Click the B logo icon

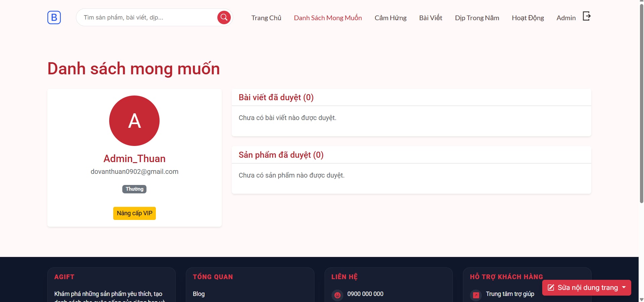click(54, 17)
